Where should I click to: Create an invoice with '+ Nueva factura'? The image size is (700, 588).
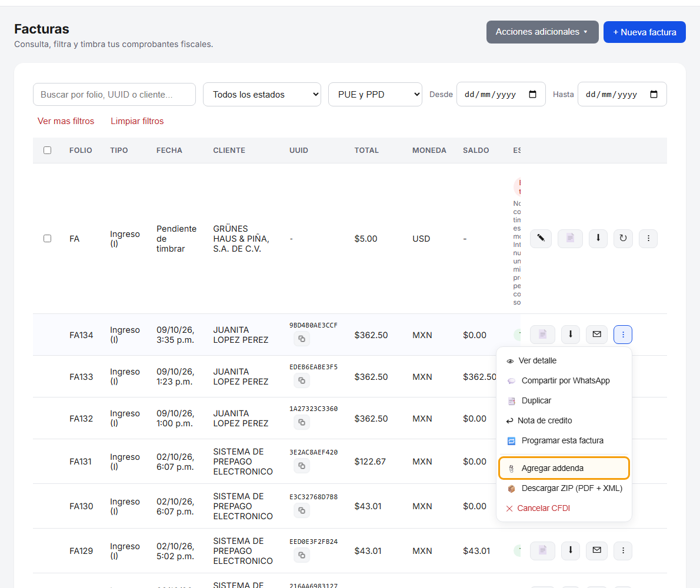click(x=644, y=32)
